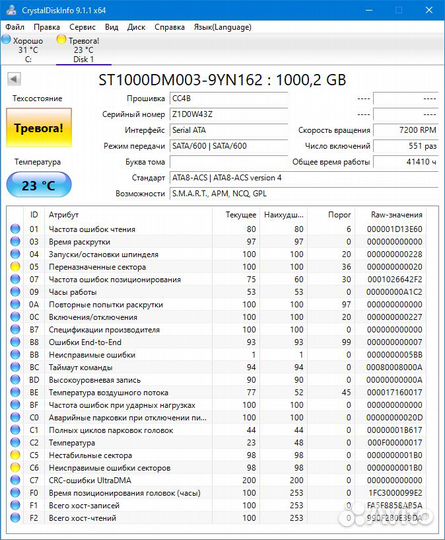The height and width of the screenshot is (540, 445).
Task: Click the blue status icon for attribute C0
Action: pos(15,417)
